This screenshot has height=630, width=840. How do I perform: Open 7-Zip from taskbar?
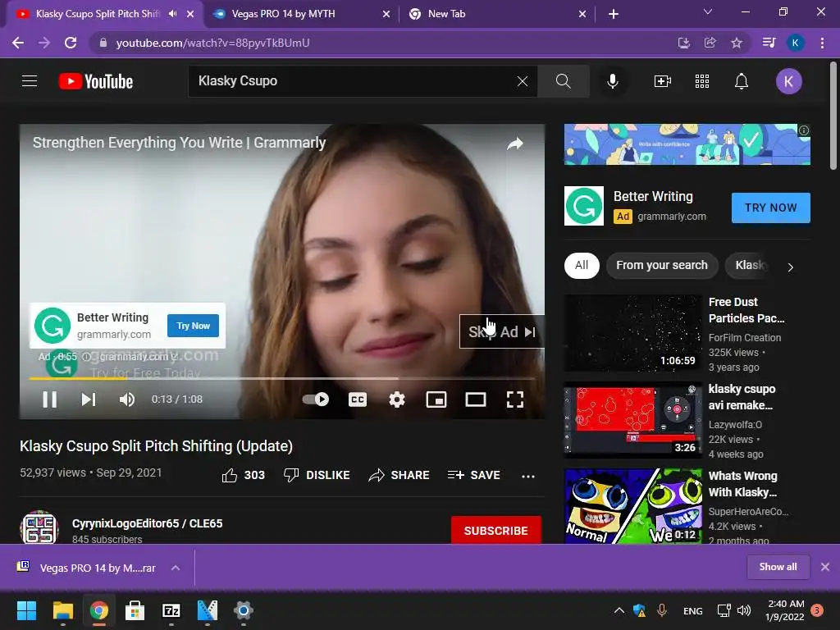click(x=171, y=610)
